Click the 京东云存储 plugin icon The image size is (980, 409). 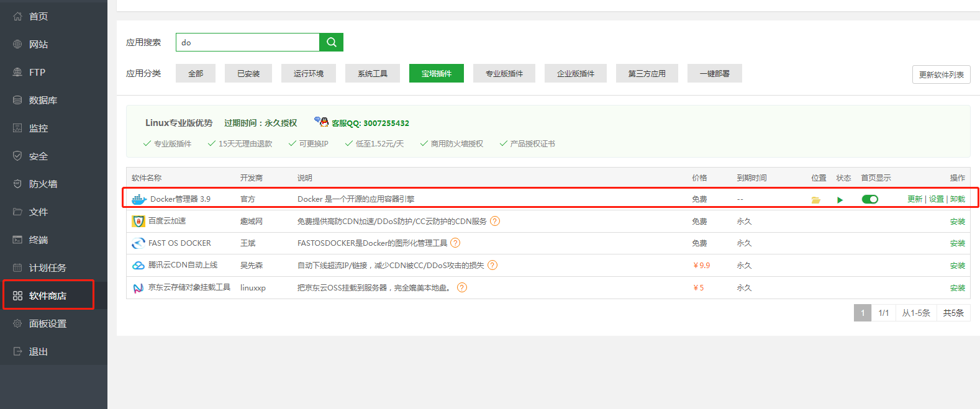pos(138,288)
